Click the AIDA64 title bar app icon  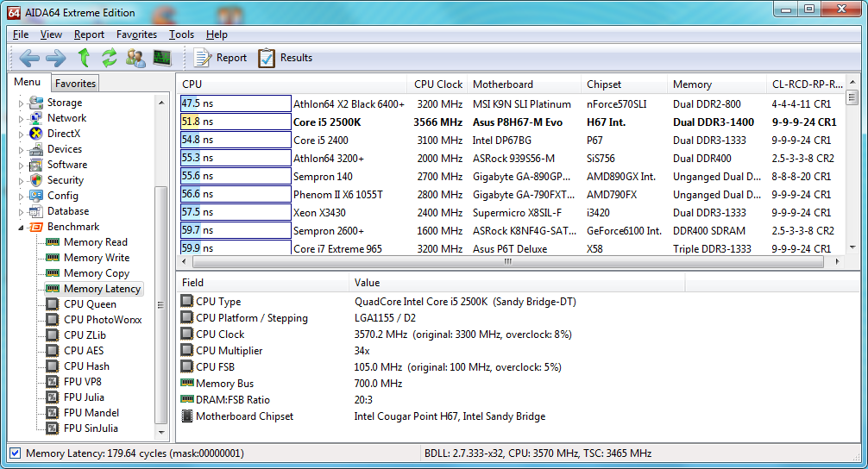click(x=15, y=12)
